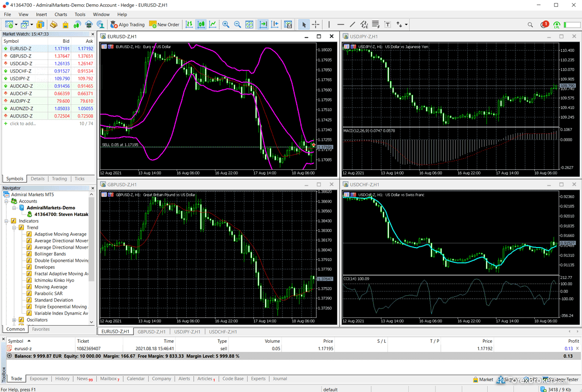Zoom out on the chart
Image resolution: width=582 pixels, height=392 pixels.
pyautogui.click(x=238, y=24)
